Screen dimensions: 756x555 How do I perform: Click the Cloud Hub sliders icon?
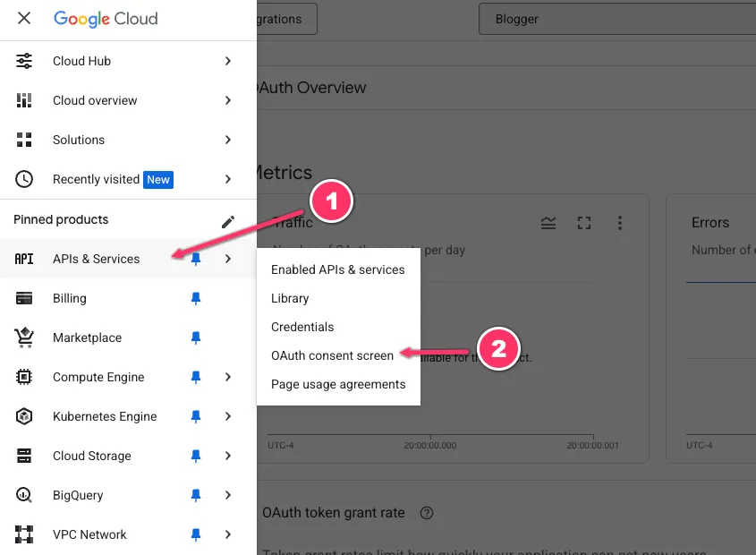pyautogui.click(x=24, y=61)
